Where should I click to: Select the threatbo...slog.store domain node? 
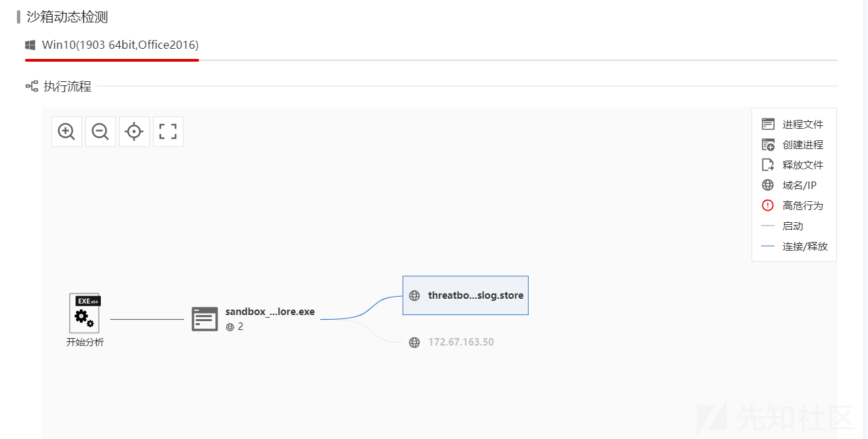pyautogui.click(x=465, y=295)
